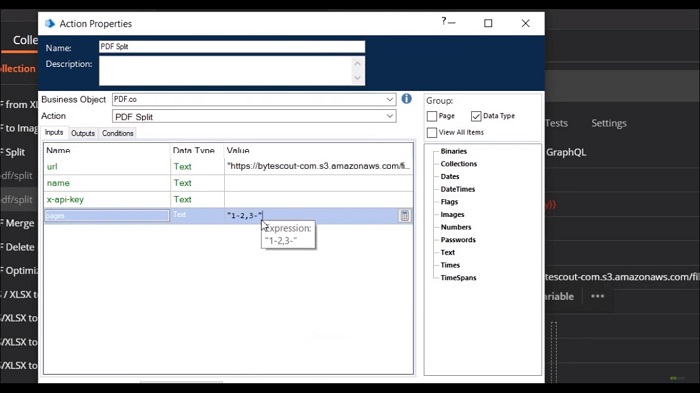Switch to the Outputs tab
The width and height of the screenshot is (700, 393).
83,133
